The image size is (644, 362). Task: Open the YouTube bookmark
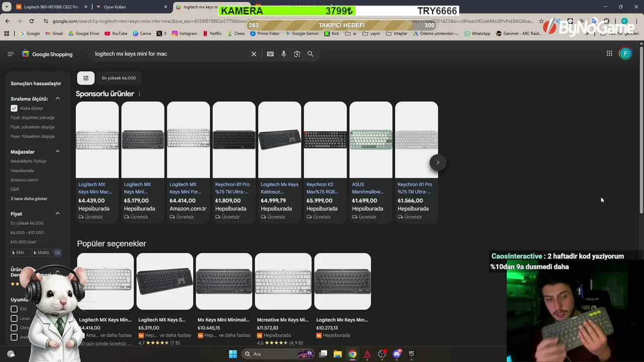[x=116, y=34]
